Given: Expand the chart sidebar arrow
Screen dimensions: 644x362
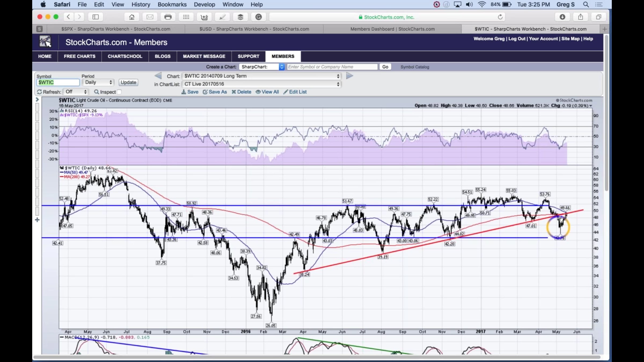Looking at the screenshot, I should pos(37,100).
